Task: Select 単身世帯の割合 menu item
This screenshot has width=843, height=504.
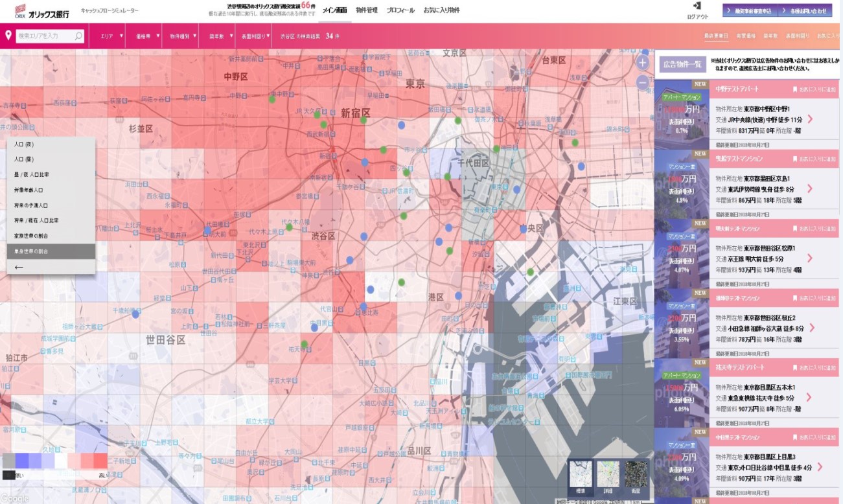Action: (x=51, y=251)
